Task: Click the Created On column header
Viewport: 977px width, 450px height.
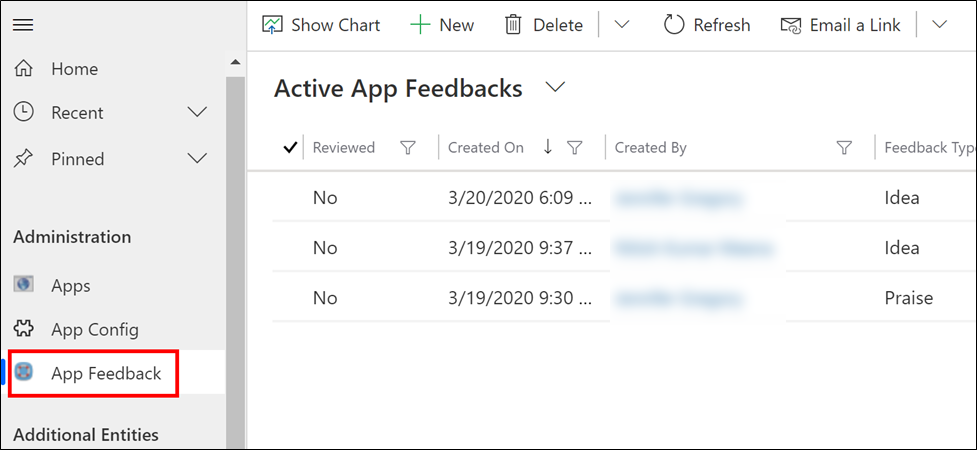Action: click(x=486, y=148)
